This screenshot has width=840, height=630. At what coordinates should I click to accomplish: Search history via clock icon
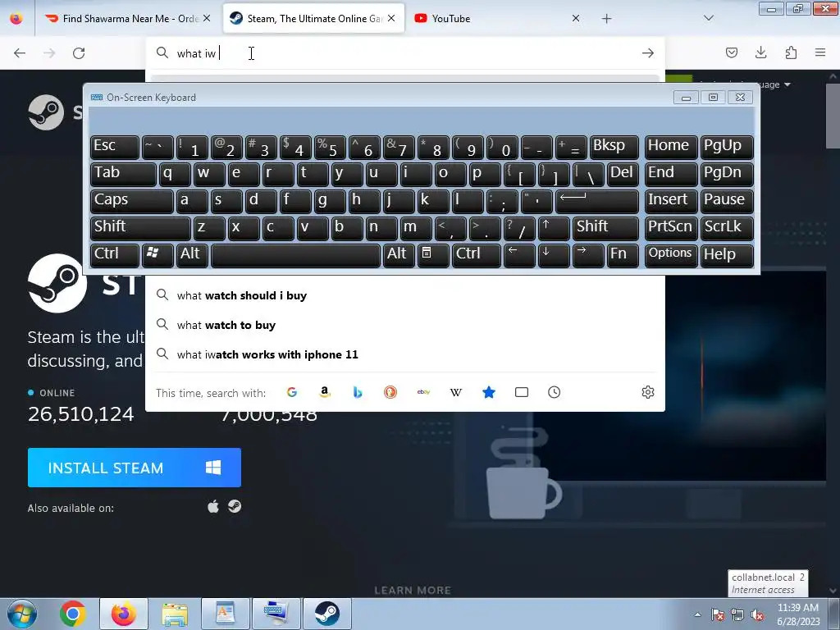pos(554,392)
